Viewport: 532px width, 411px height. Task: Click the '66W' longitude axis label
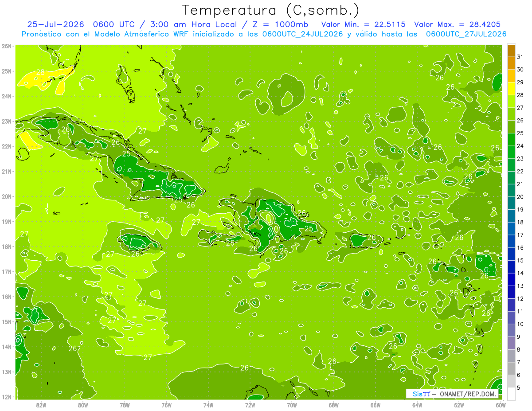(x=375, y=405)
